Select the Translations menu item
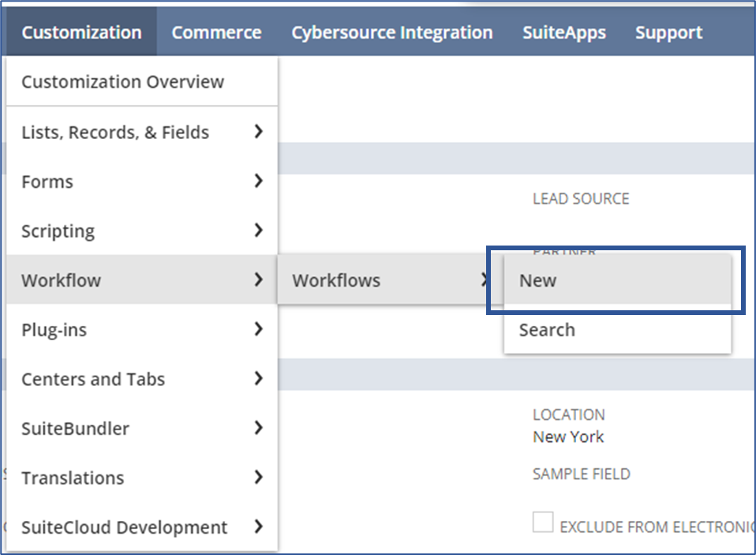 pyautogui.click(x=142, y=478)
